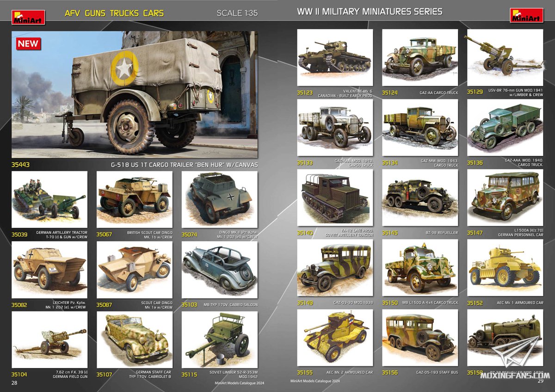Click the MiniArt logo beside AFV GUNS TRUCKS CARS
The height and width of the screenshot is (392, 555).
tap(28, 17)
